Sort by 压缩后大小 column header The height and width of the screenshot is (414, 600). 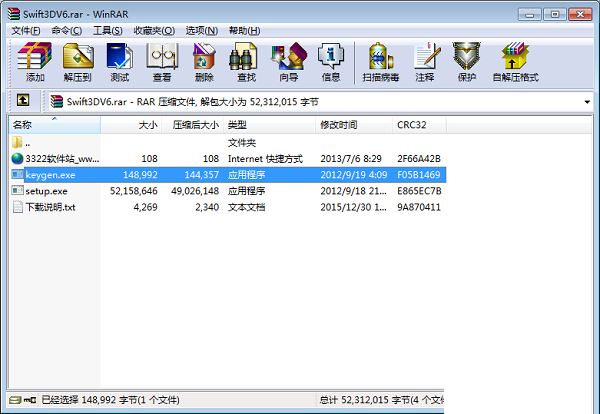point(193,125)
